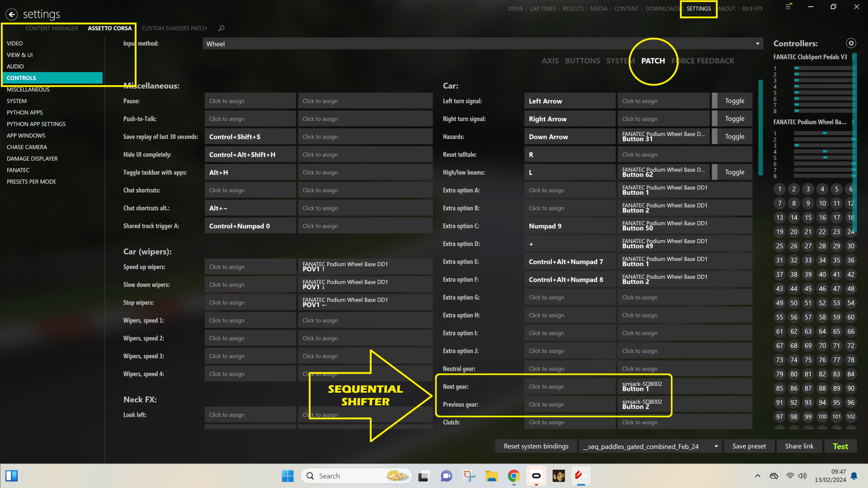Click the Share link button
The image size is (868, 488).
click(x=799, y=446)
